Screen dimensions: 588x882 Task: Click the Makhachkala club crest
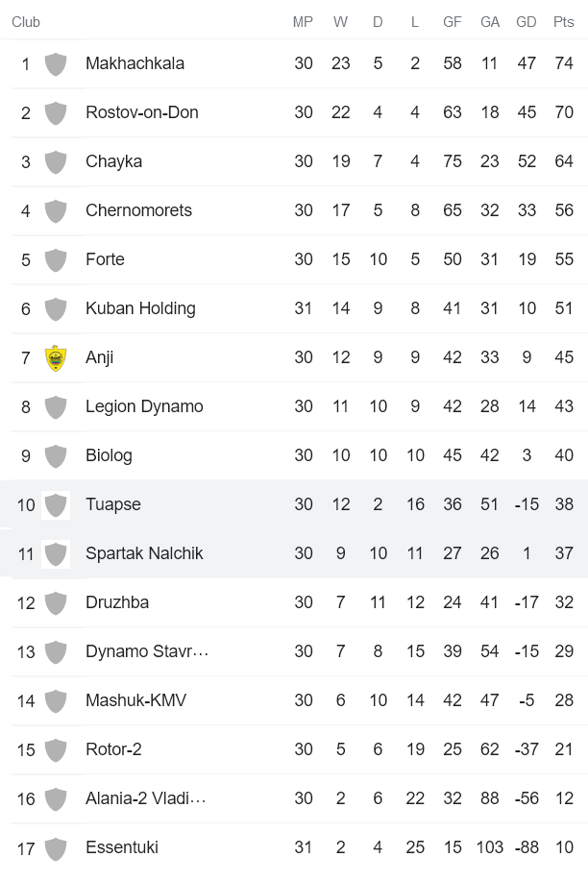(x=57, y=63)
